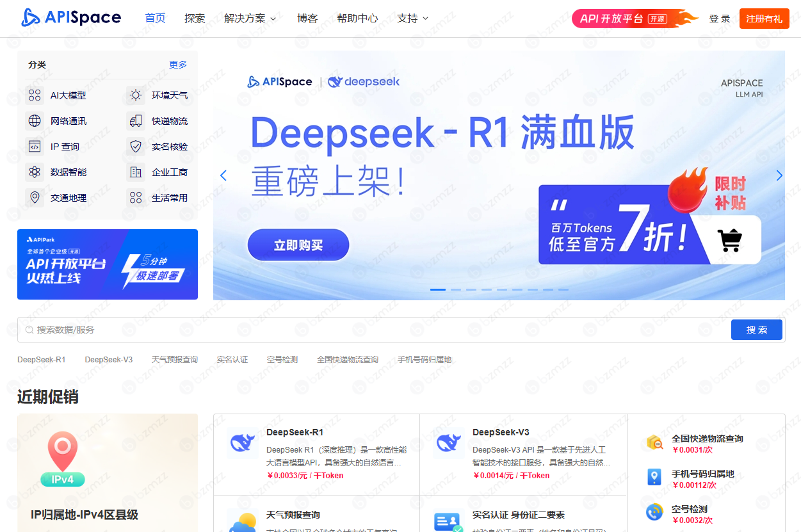Click the DeepSeek-R1 whale icon

tap(243, 443)
